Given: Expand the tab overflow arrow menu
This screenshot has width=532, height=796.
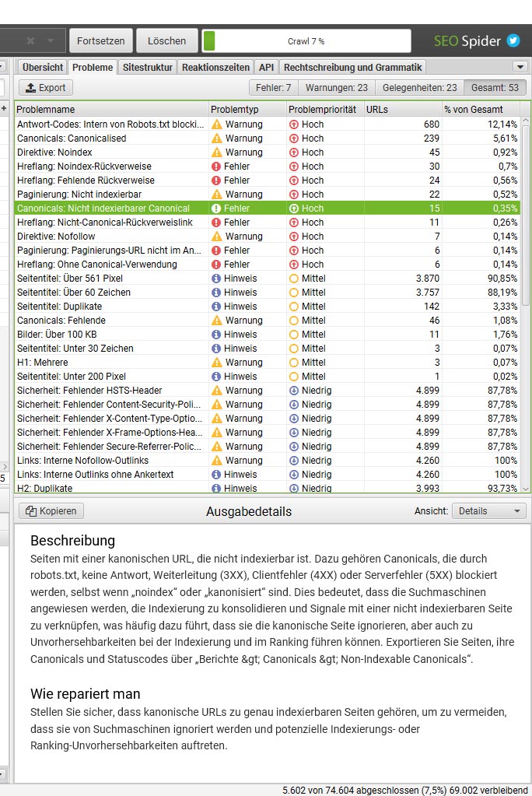Looking at the screenshot, I should point(520,68).
